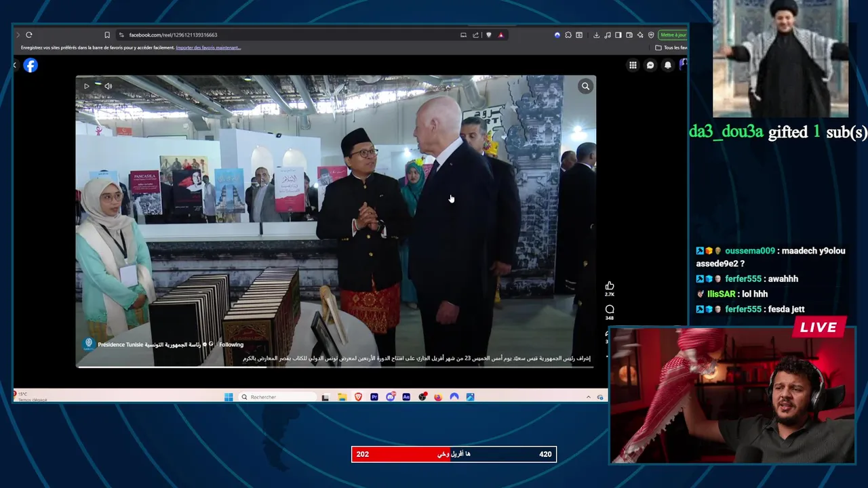This screenshot has height=488, width=868.
Task: Open Facebook Messenger icon
Action: point(650,65)
